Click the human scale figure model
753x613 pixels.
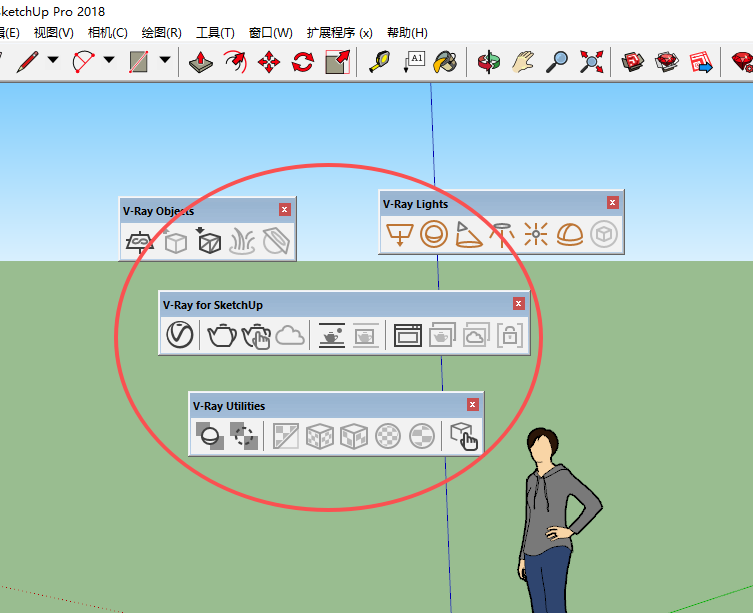click(559, 520)
